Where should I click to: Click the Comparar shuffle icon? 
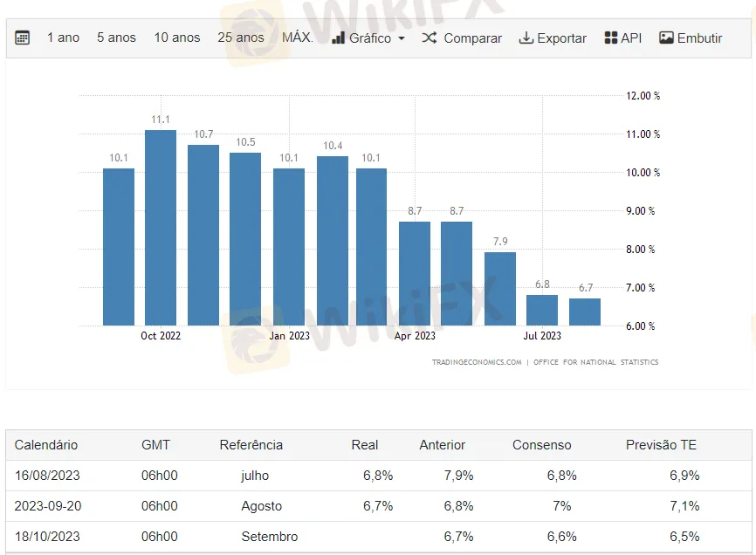[x=430, y=38]
